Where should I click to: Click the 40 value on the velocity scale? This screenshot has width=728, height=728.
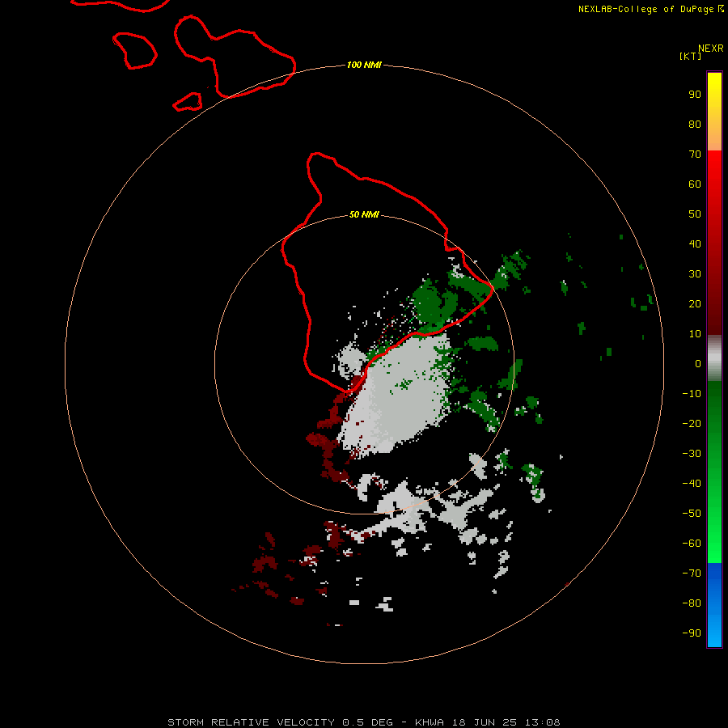pyautogui.click(x=695, y=243)
